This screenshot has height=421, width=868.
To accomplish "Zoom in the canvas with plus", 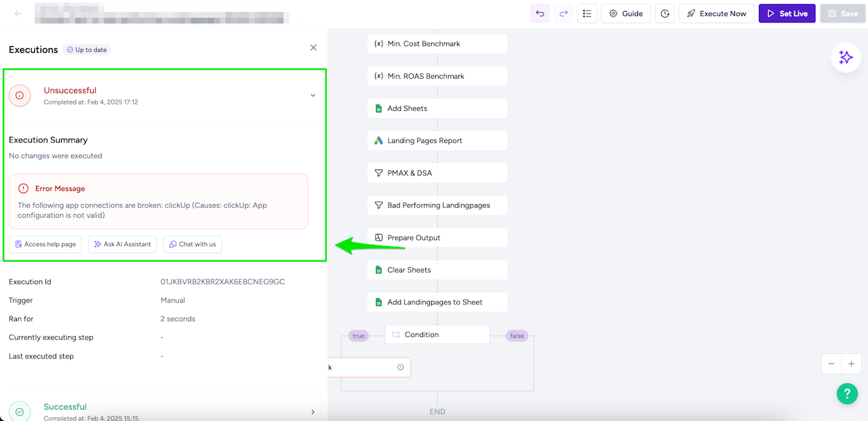I will (x=851, y=364).
